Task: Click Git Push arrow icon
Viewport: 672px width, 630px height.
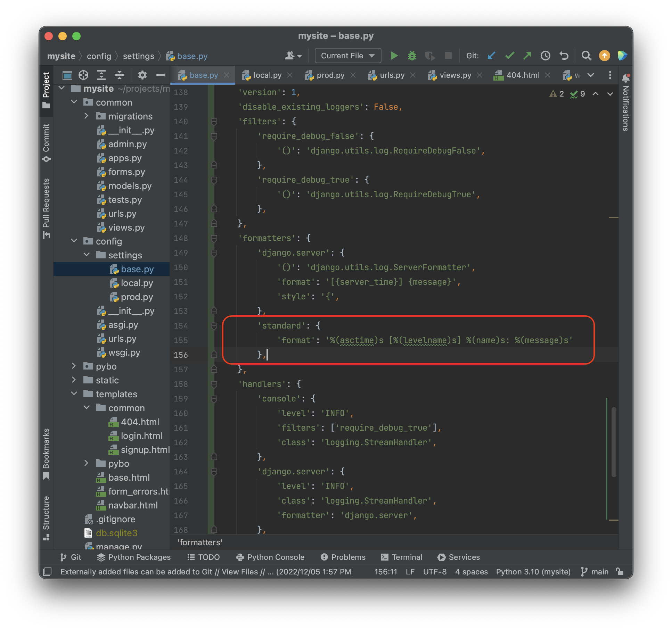Action: (527, 56)
